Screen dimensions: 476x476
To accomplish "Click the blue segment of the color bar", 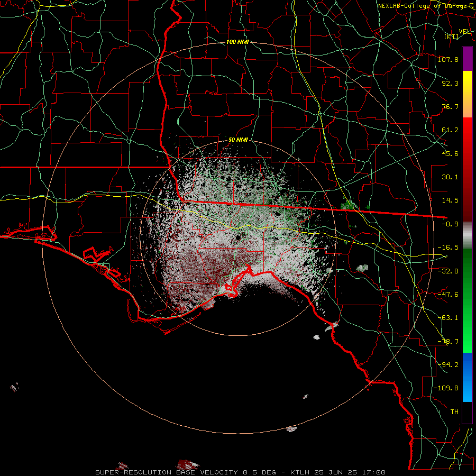I will point(467,377).
